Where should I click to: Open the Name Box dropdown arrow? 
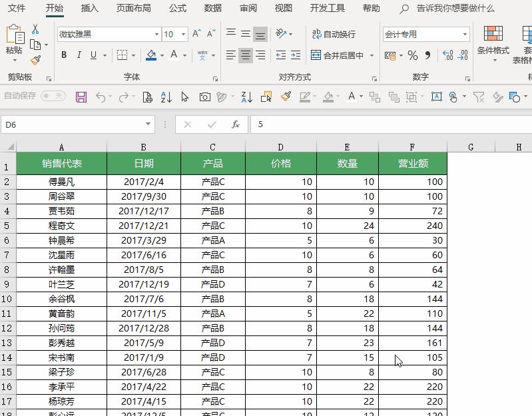tap(148, 124)
